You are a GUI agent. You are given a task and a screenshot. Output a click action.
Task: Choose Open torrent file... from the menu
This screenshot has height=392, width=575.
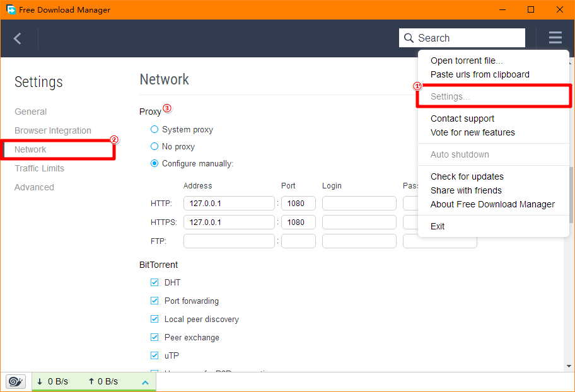[467, 61]
